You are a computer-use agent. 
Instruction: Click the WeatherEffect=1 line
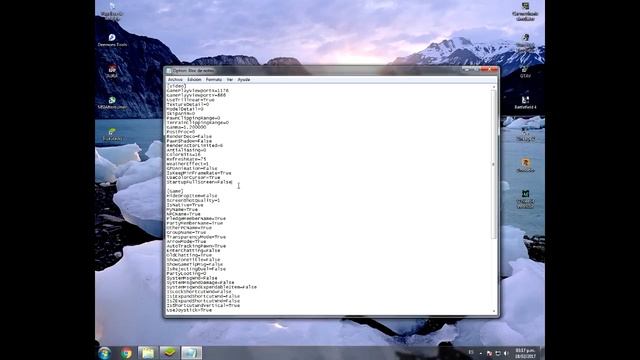pyautogui.click(x=188, y=164)
